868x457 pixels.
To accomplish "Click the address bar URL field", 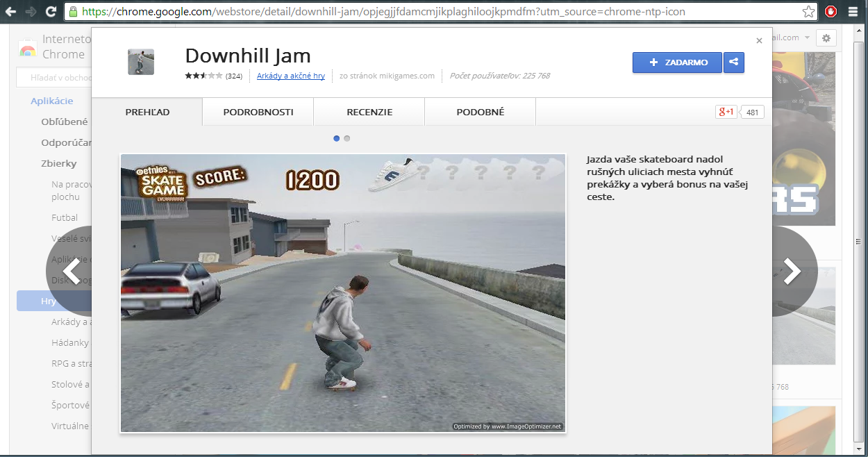I will [x=417, y=12].
